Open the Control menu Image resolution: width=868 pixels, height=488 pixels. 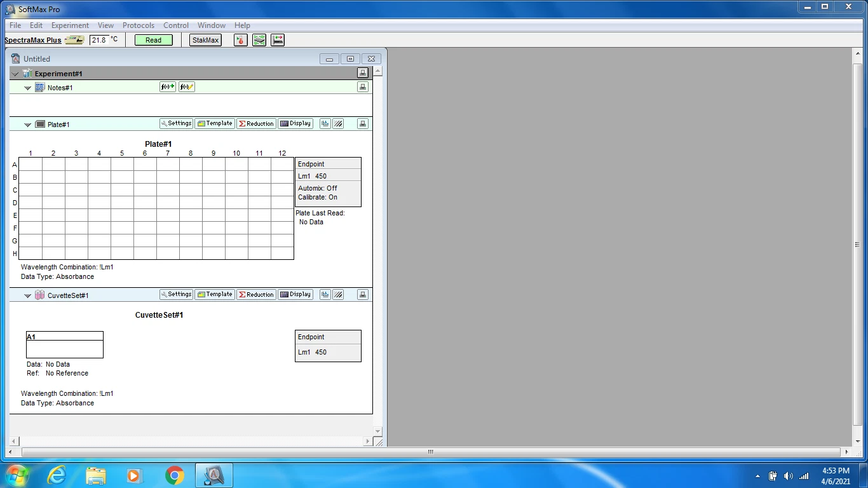pos(176,25)
